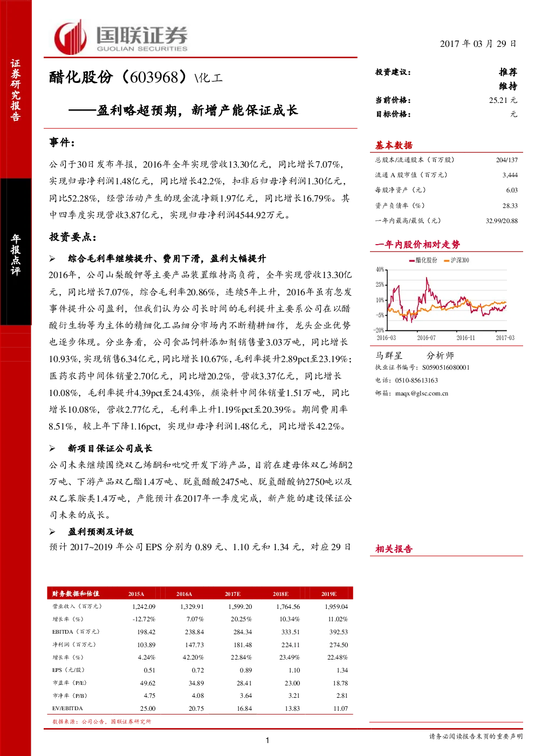Click the 2016A column header
The width and height of the screenshot is (535, 756).
[x=184, y=594]
